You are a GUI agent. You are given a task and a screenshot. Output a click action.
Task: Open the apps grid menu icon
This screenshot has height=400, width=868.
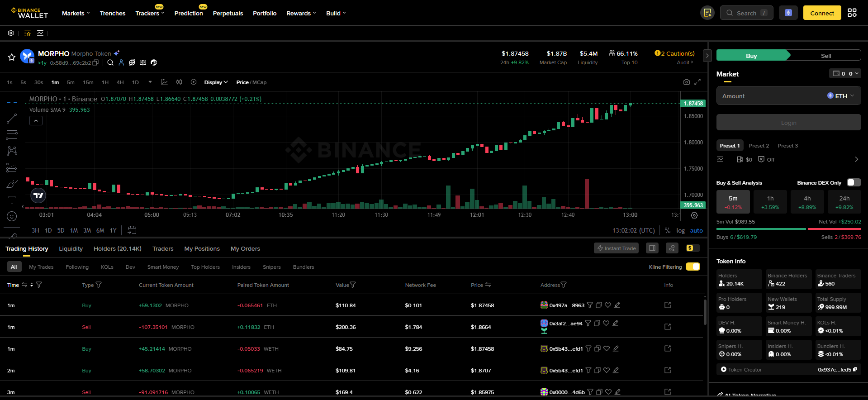coord(852,13)
